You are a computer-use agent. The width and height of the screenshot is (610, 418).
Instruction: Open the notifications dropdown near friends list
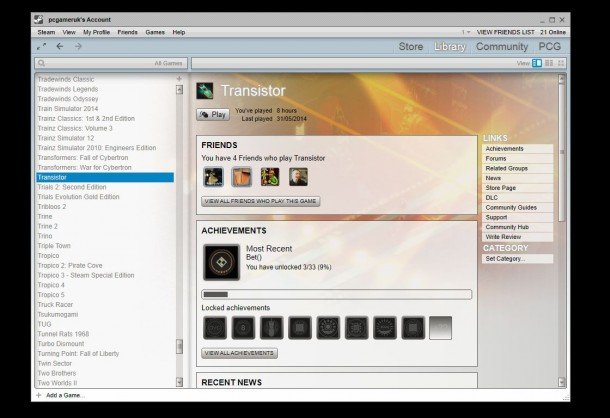click(466, 32)
